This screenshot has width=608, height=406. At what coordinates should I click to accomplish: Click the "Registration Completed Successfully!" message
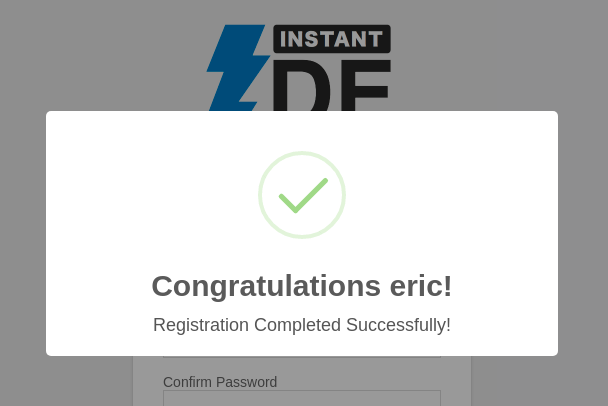tap(302, 325)
